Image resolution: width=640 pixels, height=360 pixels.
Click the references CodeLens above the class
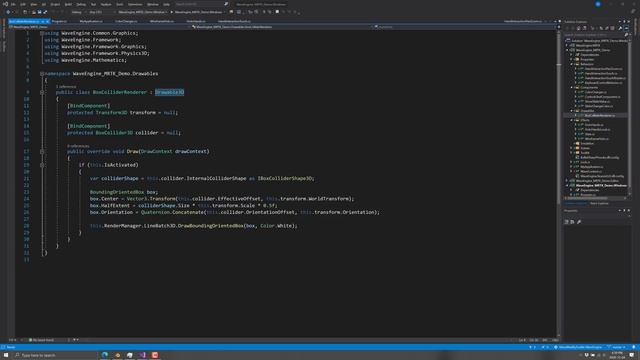pyautogui.click(x=66, y=87)
